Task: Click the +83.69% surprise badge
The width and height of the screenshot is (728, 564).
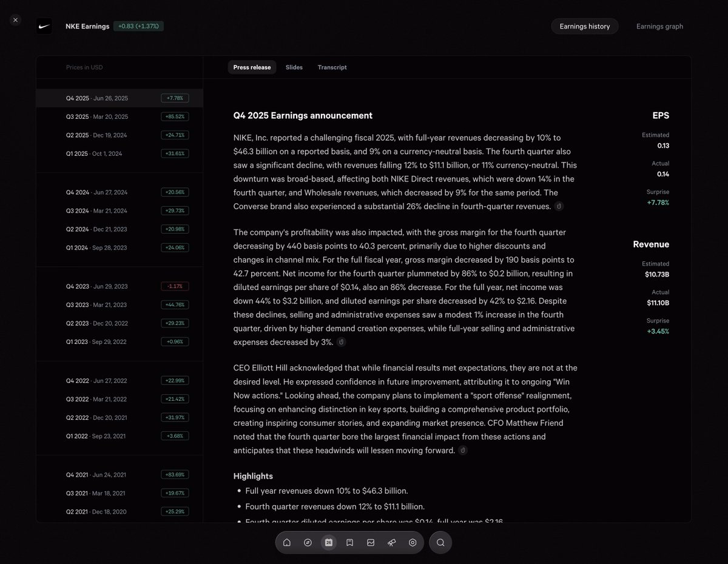Action: (x=175, y=475)
